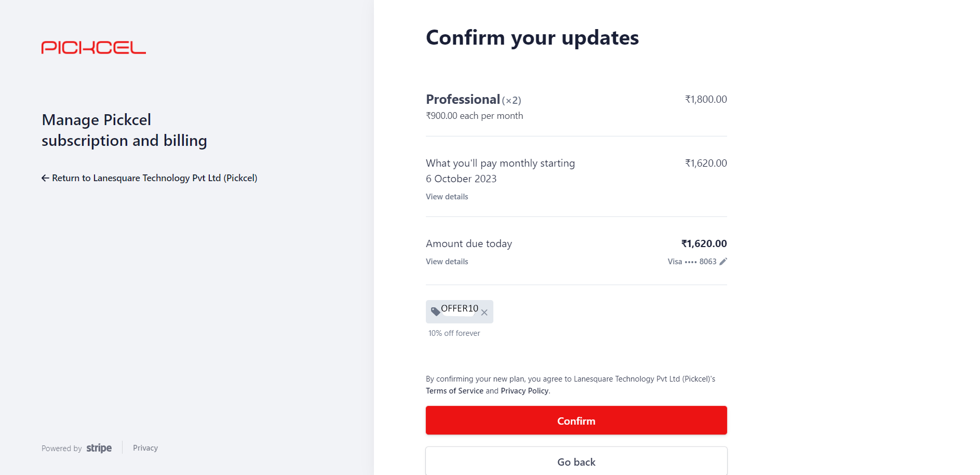Expand View details under monthly payment
The image size is (980, 475).
pyautogui.click(x=446, y=196)
